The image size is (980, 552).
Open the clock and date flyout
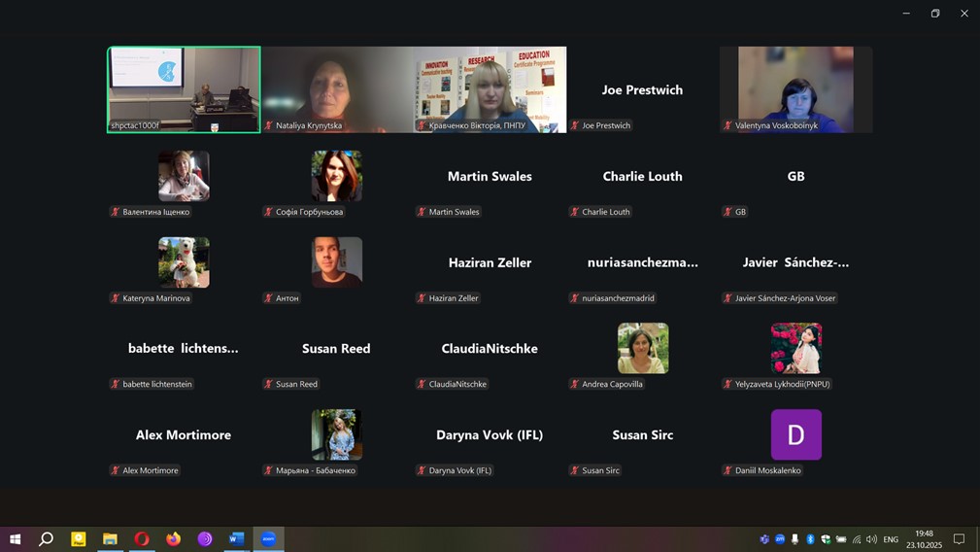[924, 539]
